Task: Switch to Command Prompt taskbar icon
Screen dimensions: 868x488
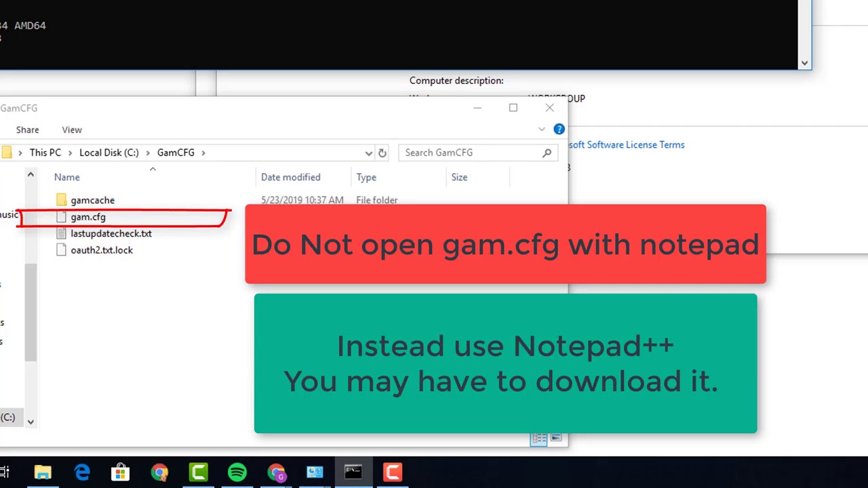Action: pyautogui.click(x=353, y=472)
